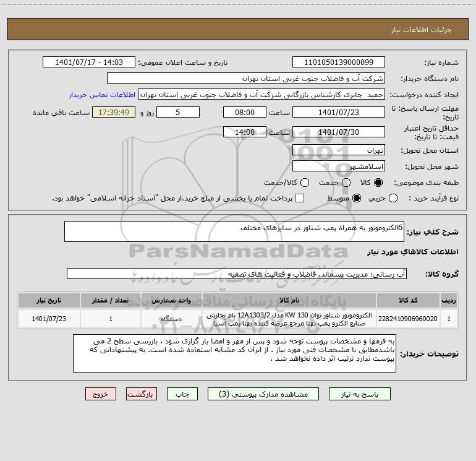Click the response deadline time 08:00 field
Screen dimensions: 476x461
pyautogui.click(x=245, y=112)
